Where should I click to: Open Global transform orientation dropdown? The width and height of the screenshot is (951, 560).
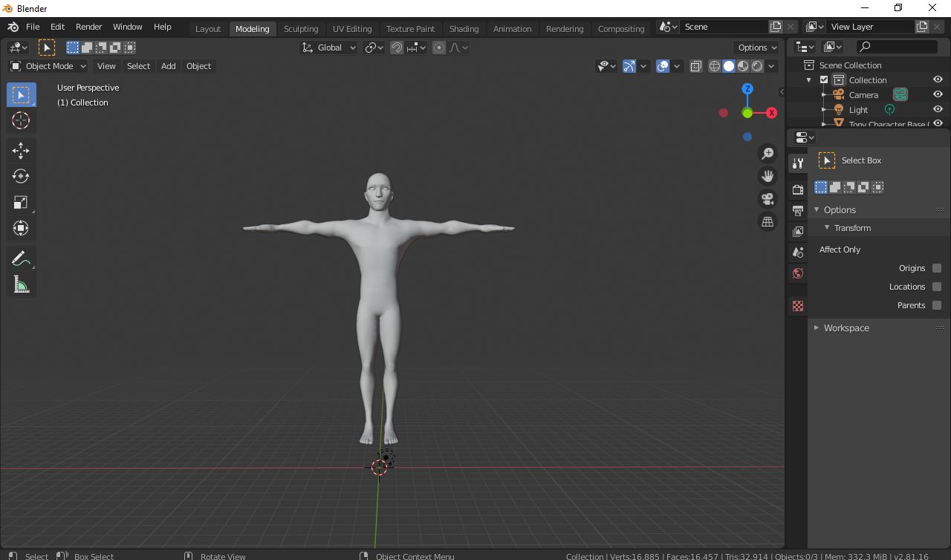329,48
